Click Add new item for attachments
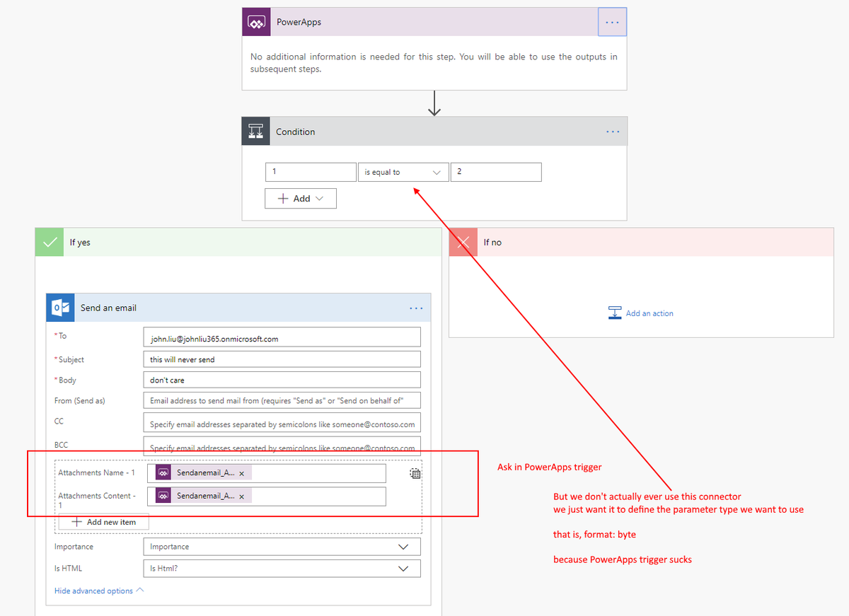Viewport: 849px width, 616px height. (x=104, y=522)
